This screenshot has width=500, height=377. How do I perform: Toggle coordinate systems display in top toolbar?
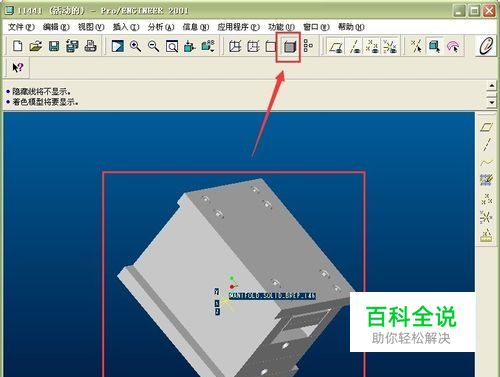click(x=390, y=47)
